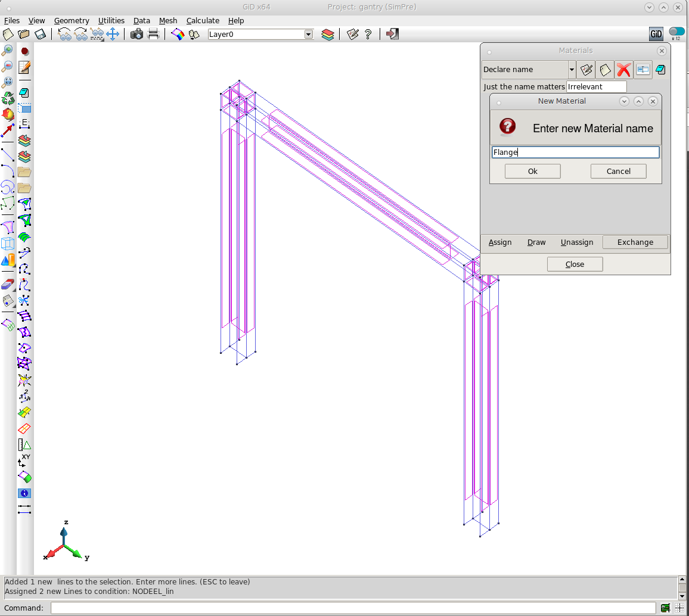Click the pan move arrows icon
Screen dimensions: 689x616
coord(113,34)
